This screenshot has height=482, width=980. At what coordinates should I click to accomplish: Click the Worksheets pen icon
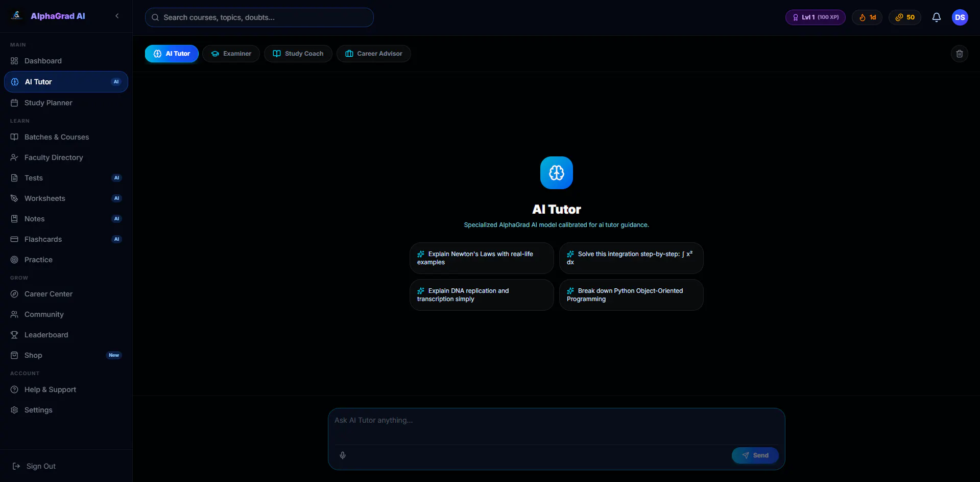coord(14,198)
